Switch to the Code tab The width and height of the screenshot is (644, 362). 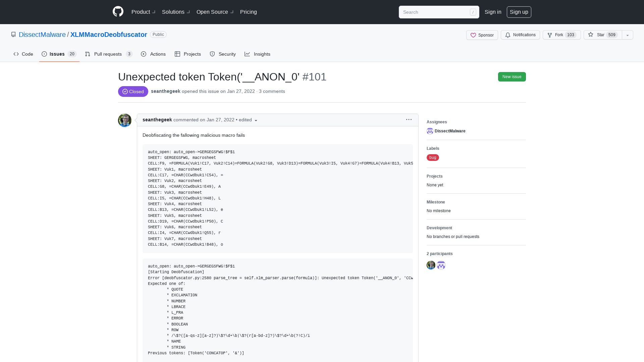23,54
